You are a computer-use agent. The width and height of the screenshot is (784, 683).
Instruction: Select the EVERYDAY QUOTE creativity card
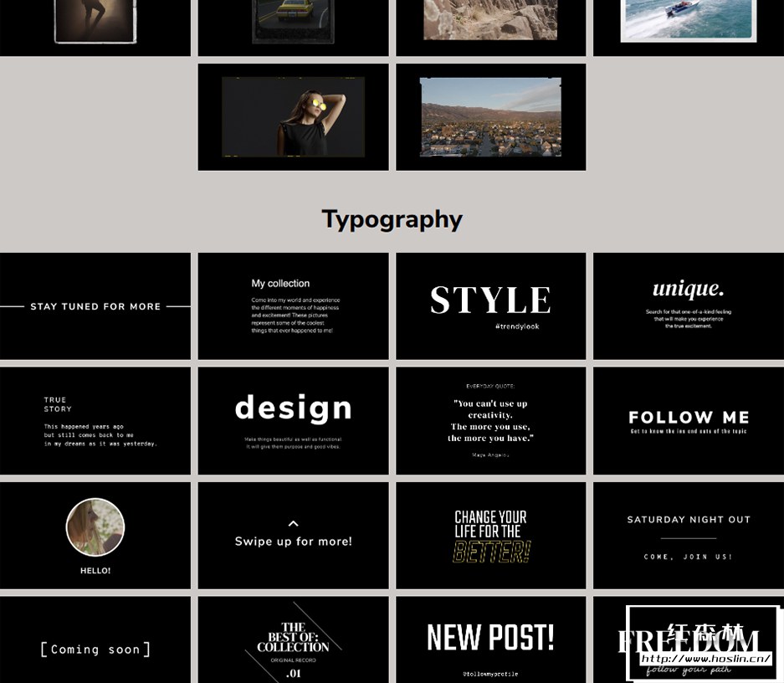click(x=490, y=420)
